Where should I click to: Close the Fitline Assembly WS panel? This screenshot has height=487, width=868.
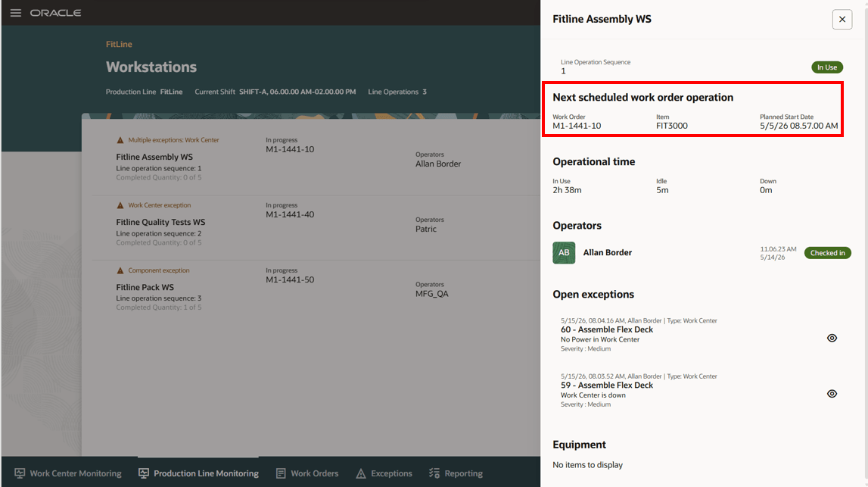[x=842, y=20]
